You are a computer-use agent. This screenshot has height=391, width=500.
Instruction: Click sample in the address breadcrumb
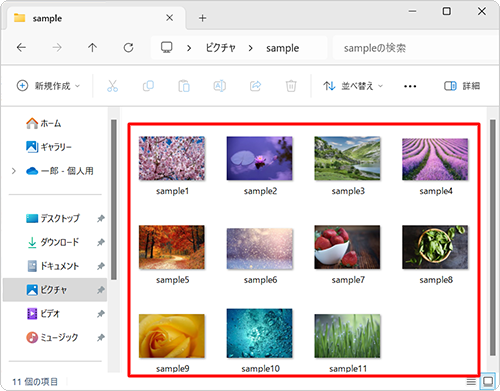coord(282,48)
